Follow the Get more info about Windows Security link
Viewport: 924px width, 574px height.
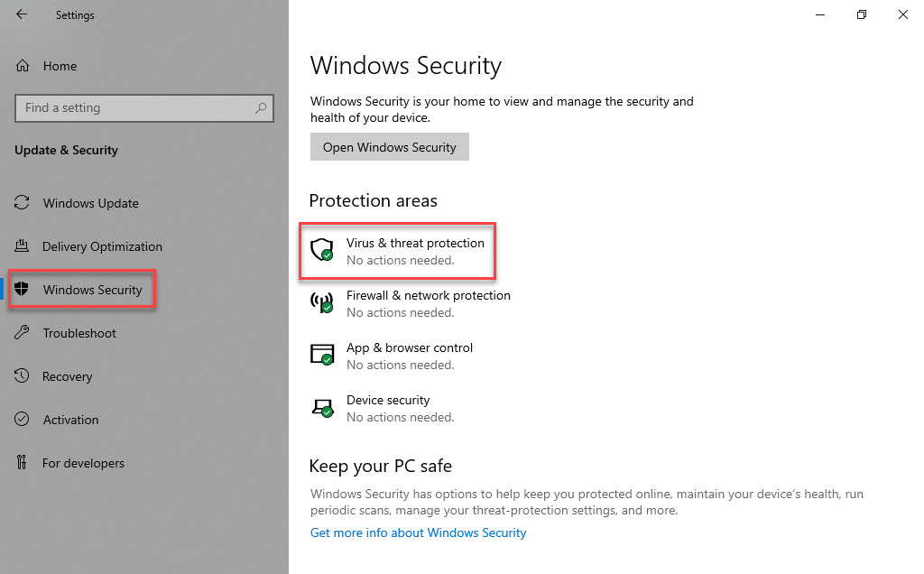pyautogui.click(x=418, y=532)
